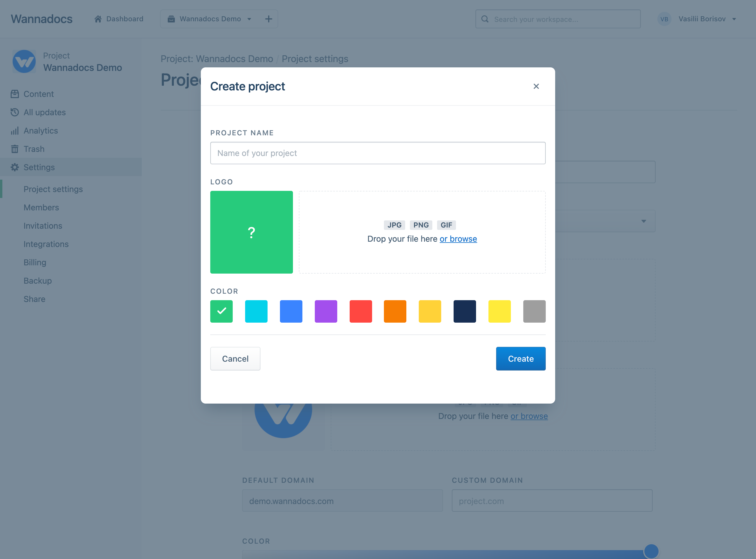Image resolution: width=756 pixels, height=559 pixels.
Task: Click the Trash bin icon
Action: pyautogui.click(x=14, y=149)
